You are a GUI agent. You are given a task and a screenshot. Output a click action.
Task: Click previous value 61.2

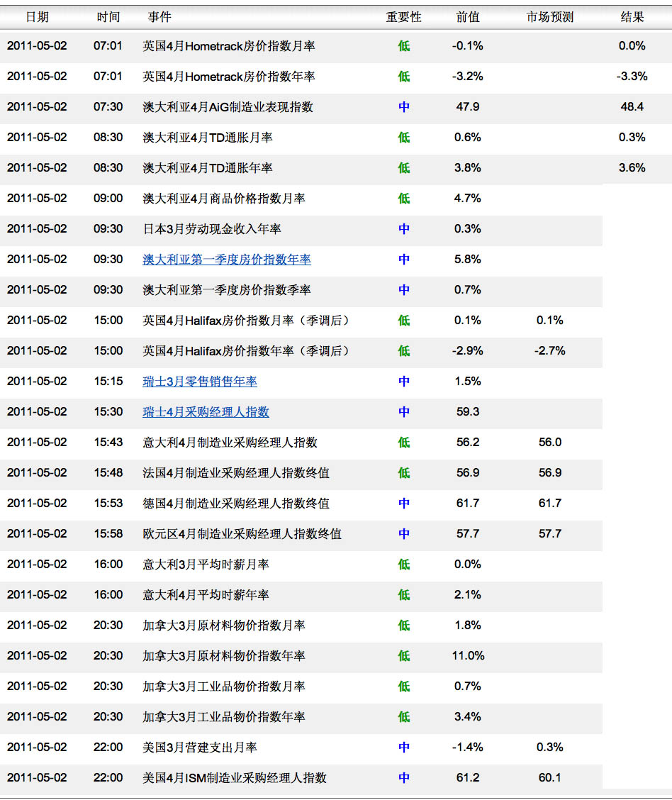coord(468,778)
